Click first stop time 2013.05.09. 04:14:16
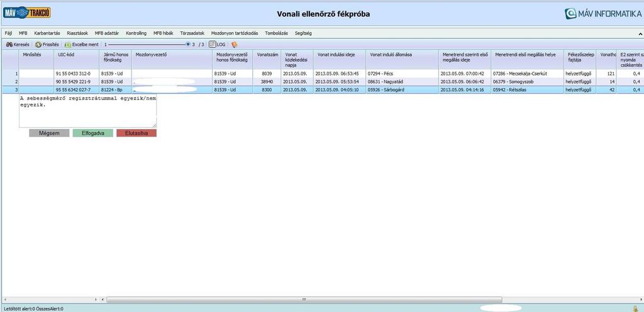This screenshot has height=312, width=644. tap(465, 89)
